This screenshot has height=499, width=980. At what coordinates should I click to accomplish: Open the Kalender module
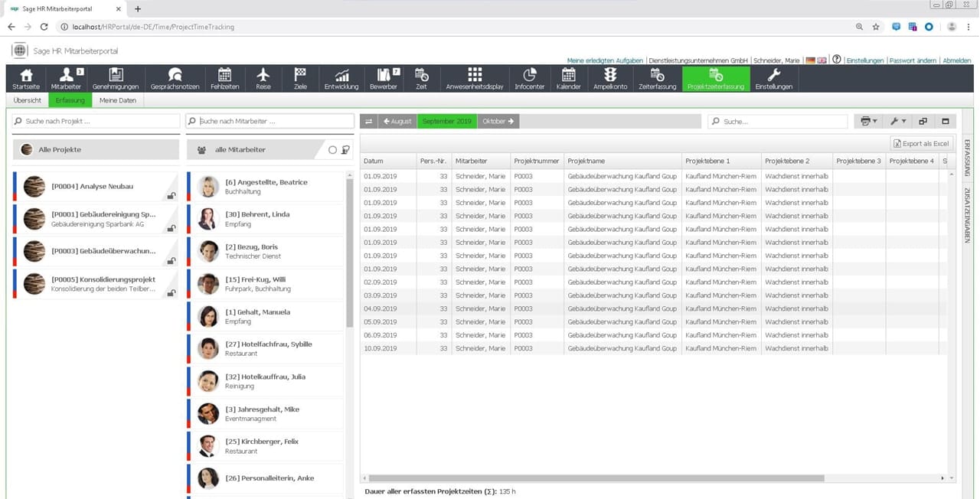pos(569,79)
